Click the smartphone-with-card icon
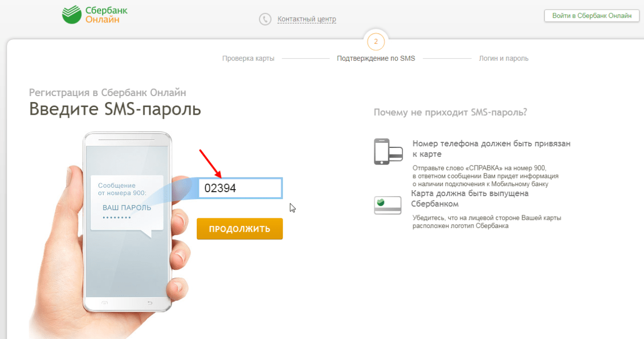Viewport: 644px width, 339px height. [388, 152]
